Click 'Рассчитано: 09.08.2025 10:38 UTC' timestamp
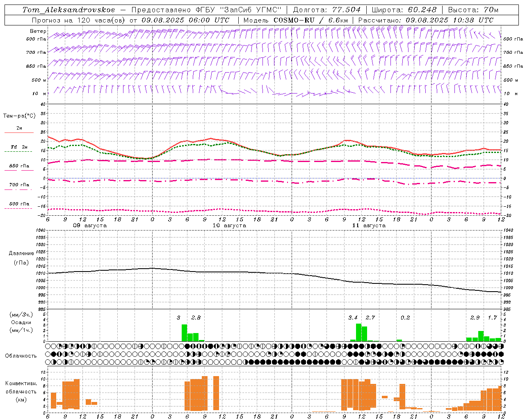Image resolution: width=525 pixels, height=420 pixels. click(426, 20)
